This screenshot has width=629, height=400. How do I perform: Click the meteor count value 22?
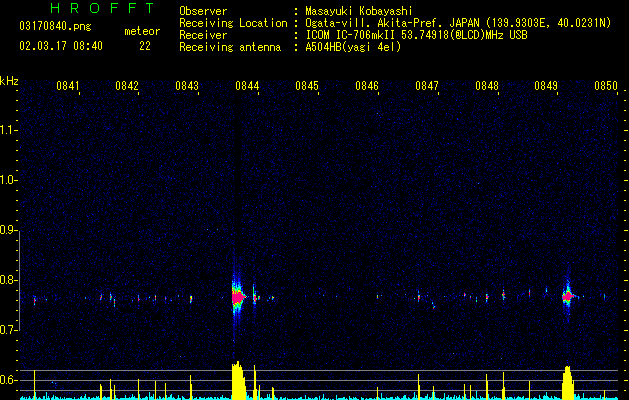click(145, 46)
